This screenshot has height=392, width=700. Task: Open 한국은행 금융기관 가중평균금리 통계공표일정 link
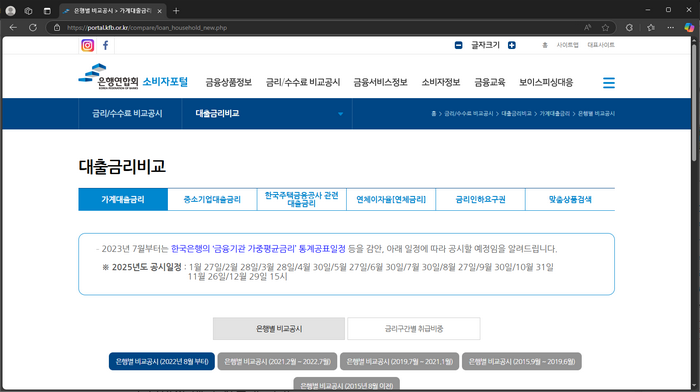pos(258,249)
